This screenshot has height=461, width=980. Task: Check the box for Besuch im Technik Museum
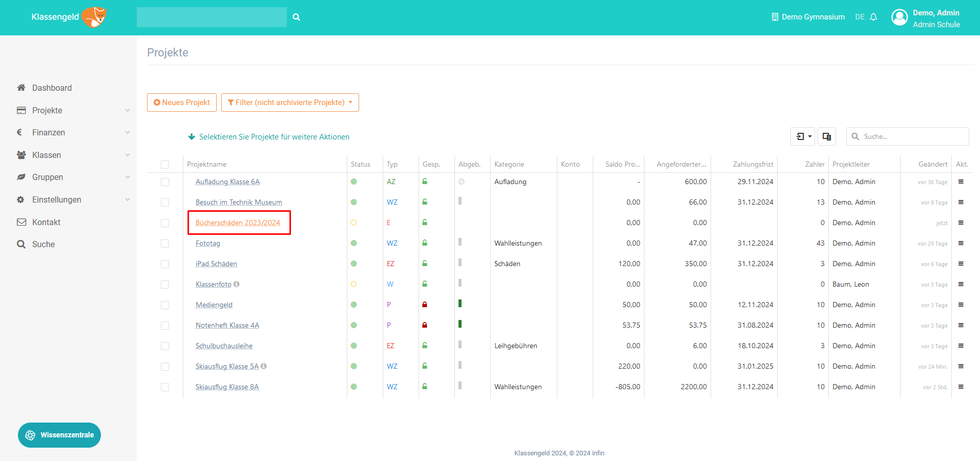coord(165,203)
